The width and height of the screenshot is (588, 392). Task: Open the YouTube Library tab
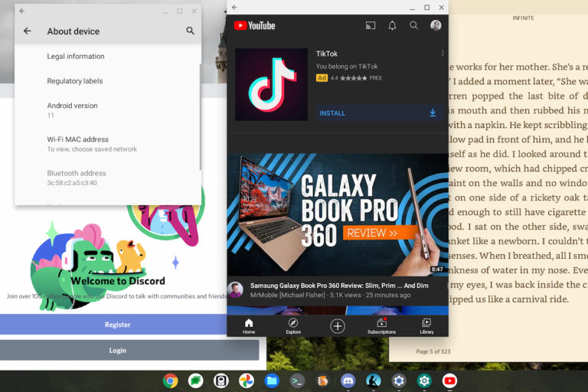click(x=426, y=326)
